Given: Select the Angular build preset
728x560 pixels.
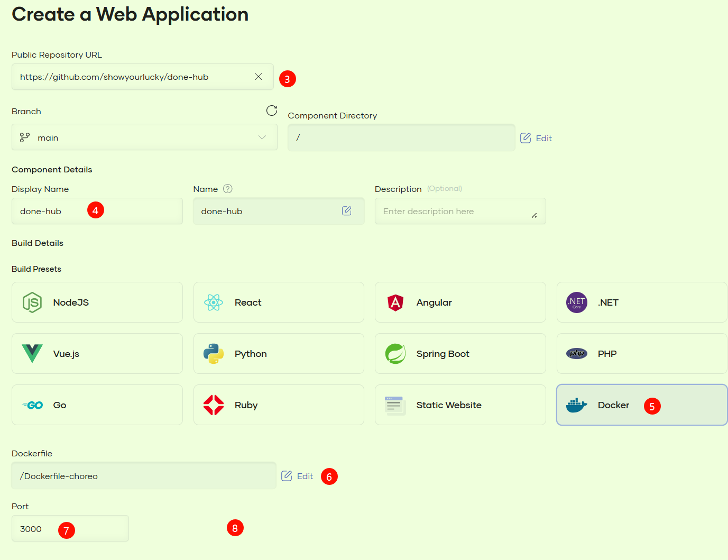Looking at the screenshot, I should (460, 302).
